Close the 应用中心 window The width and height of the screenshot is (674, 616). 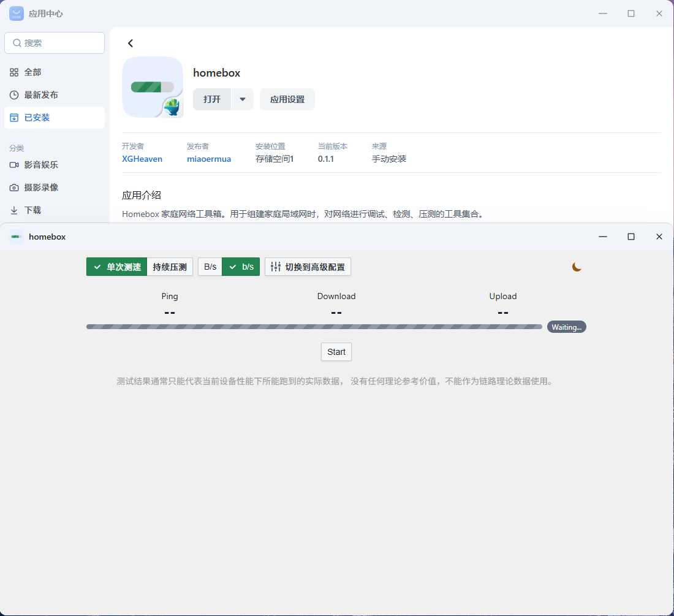(x=659, y=13)
